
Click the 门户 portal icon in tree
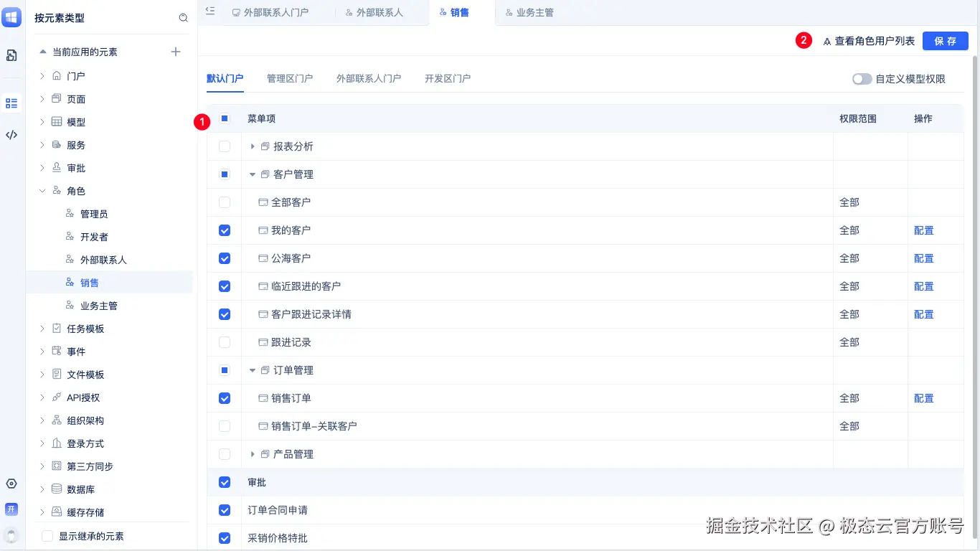(57, 76)
